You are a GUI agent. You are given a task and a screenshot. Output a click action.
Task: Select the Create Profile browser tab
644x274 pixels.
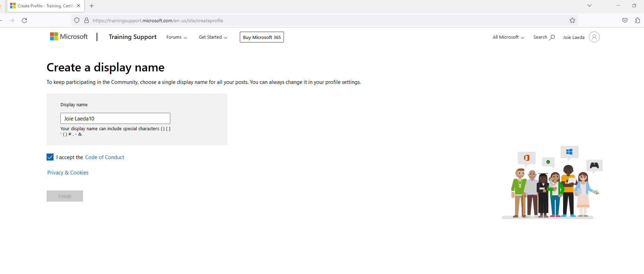click(45, 6)
